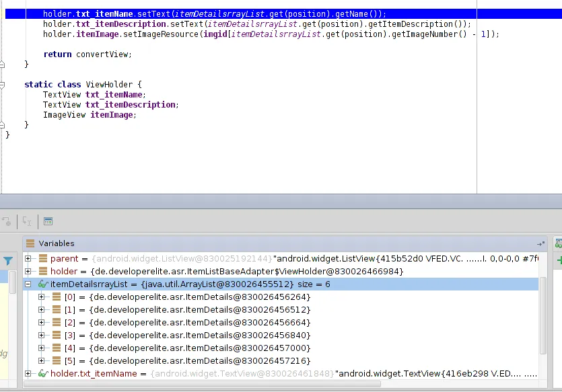Expand the holder variable node

[28, 272]
